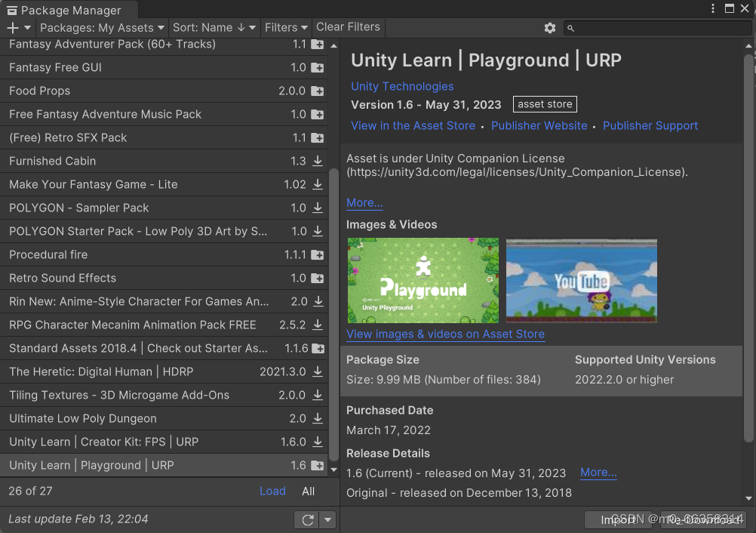The width and height of the screenshot is (756, 533).
Task: Click download icon for Rin New Anime-Style Character
Action: (x=318, y=301)
